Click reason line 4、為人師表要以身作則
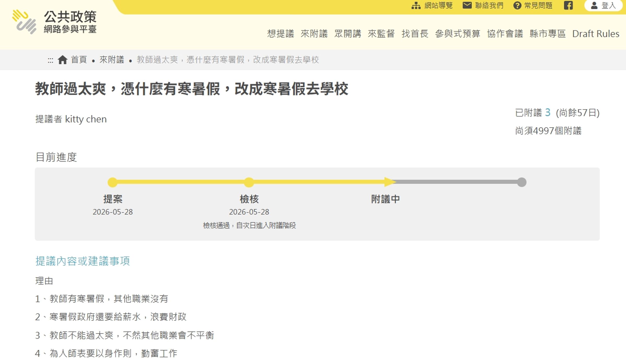 106,353
